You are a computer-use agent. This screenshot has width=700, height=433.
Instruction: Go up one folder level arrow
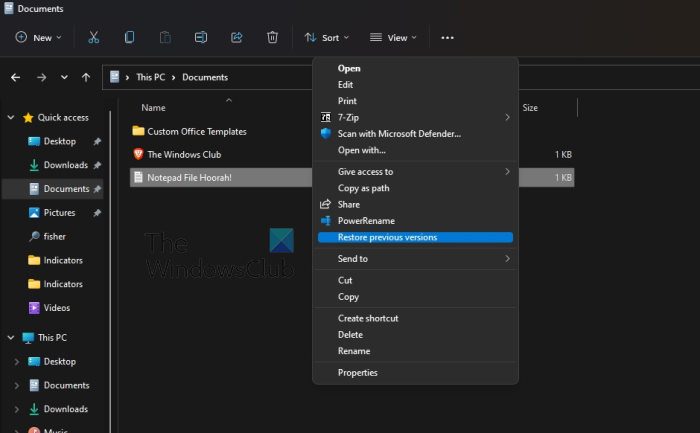tap(87, 77)
